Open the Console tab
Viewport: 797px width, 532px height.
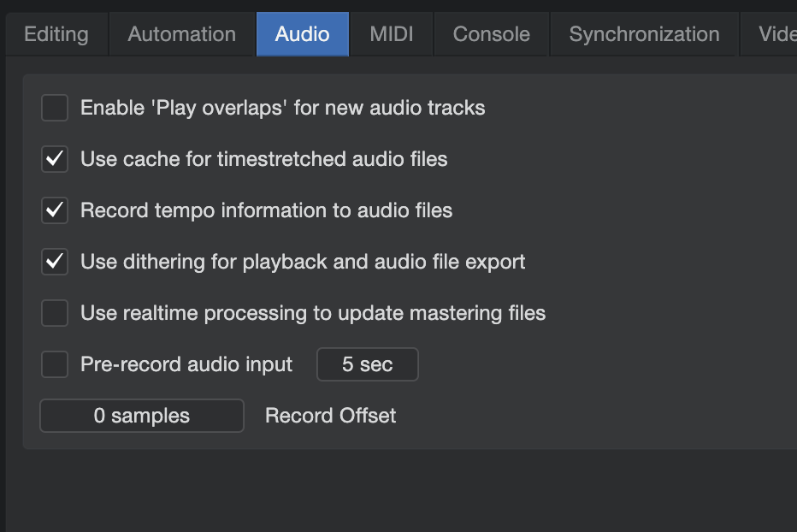[x=491, y=34]
